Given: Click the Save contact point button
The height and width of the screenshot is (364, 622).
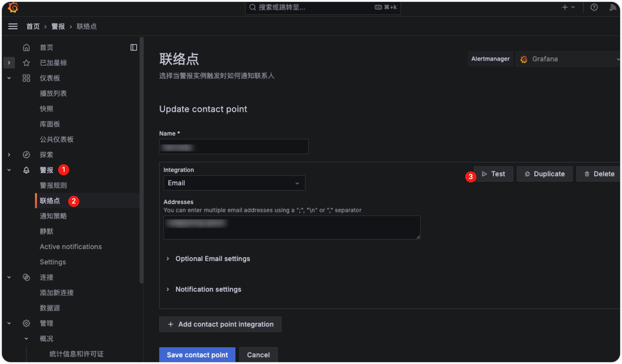Looking at the screenshot, I should (x=197, y=355).
